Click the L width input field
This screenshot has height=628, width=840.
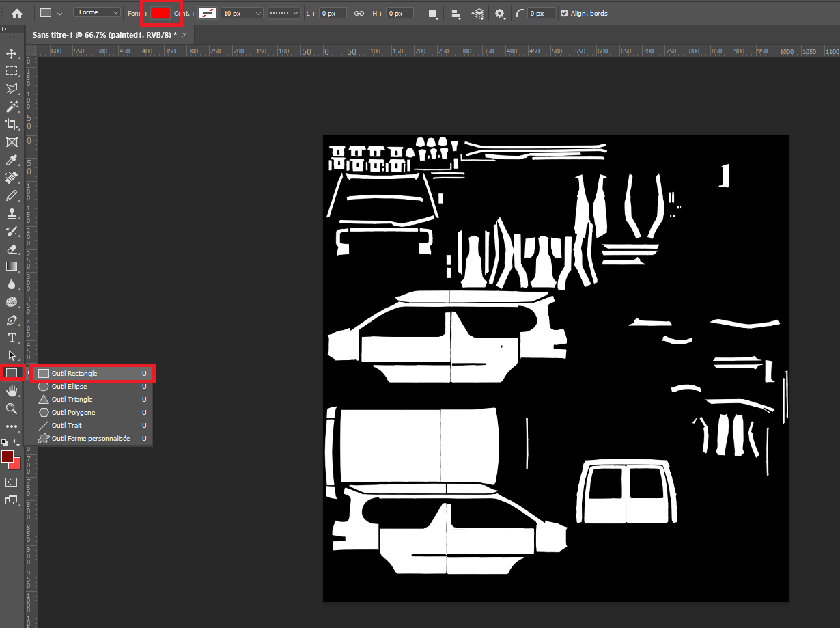[333, 13]
